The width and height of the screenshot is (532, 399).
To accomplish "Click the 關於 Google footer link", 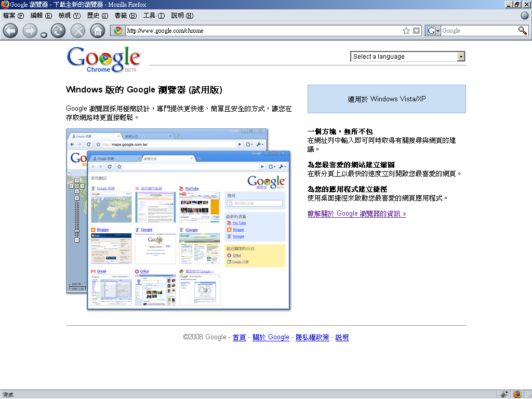I will point(271,337).
